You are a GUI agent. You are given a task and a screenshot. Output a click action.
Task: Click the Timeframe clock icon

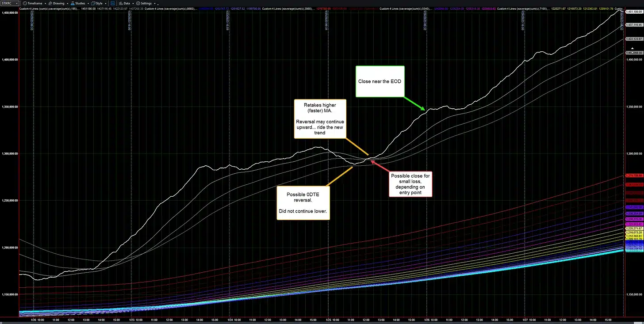tap(25, 3)
